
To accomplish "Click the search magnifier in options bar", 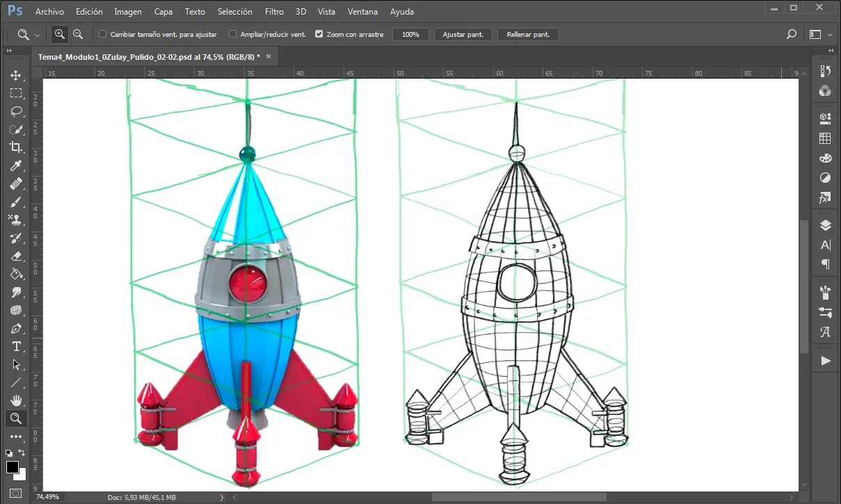I will 791,34.
